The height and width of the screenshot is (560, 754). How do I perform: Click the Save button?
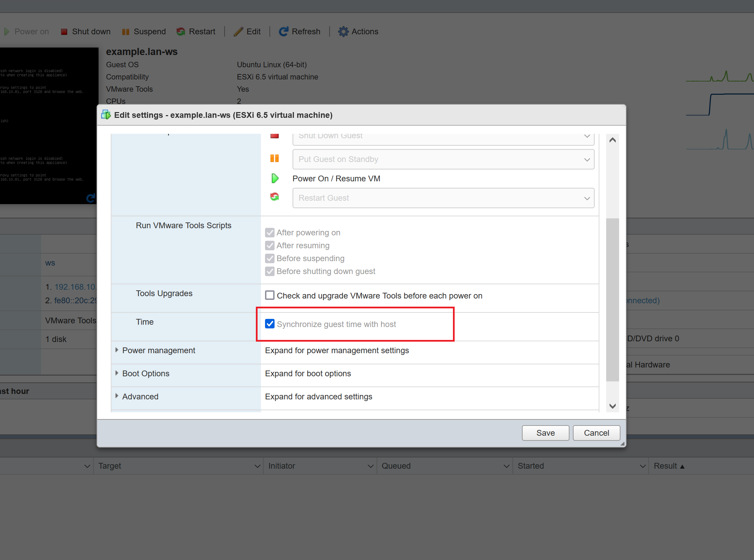click(x=545, y=433)
